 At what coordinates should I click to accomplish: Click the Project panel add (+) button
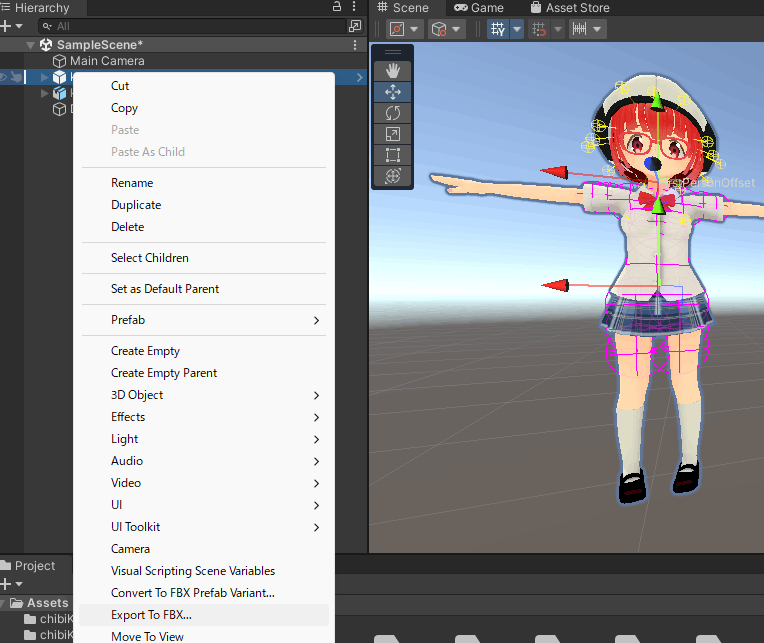point(6,584)
